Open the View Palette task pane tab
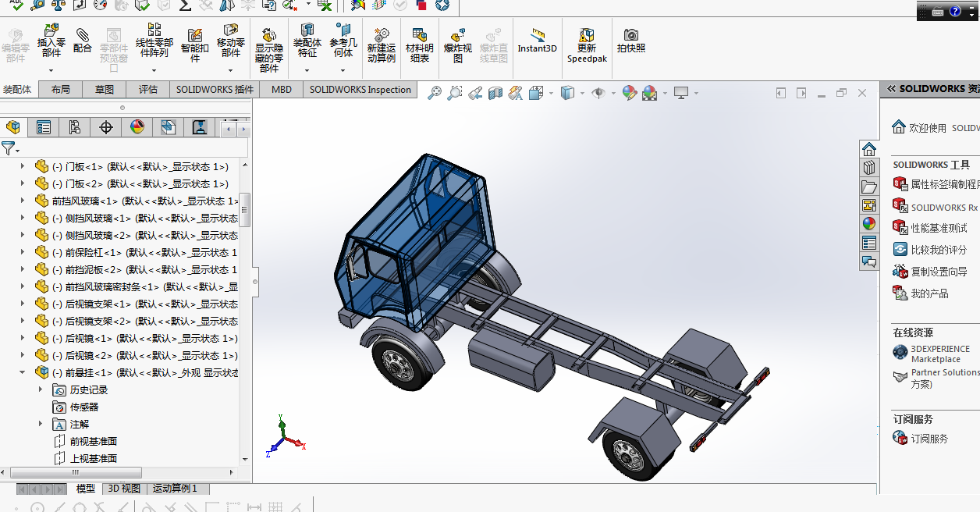Screen dimensions: 980x512 (869, 205)
